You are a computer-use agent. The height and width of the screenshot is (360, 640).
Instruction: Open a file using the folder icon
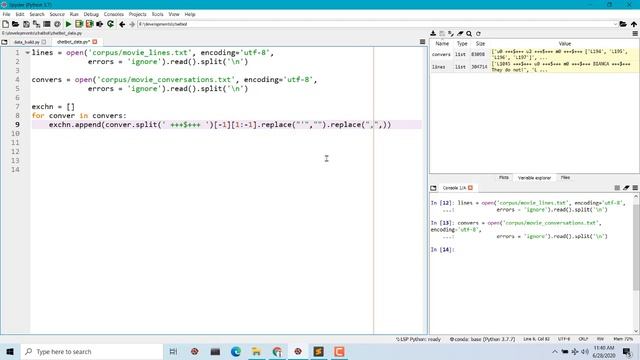16,24
